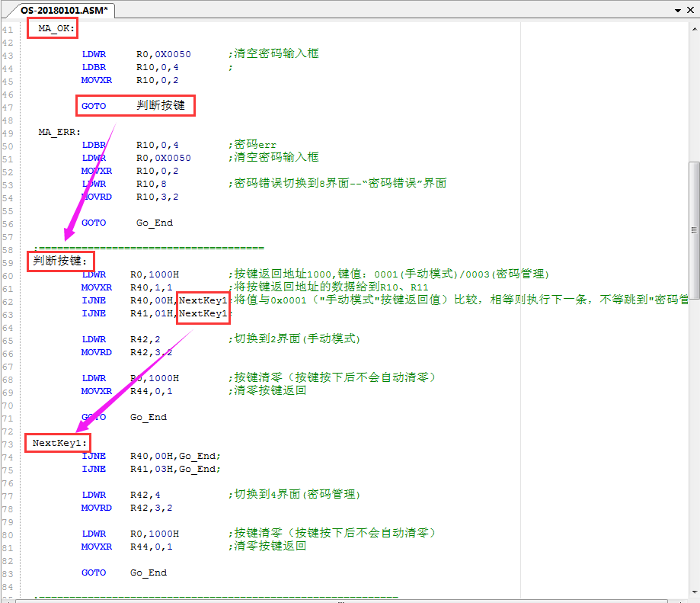Click R41,01H operand on line 63
Image resolution: width=700 pixels, height=603 pixels.
click(x=152, y=313)
